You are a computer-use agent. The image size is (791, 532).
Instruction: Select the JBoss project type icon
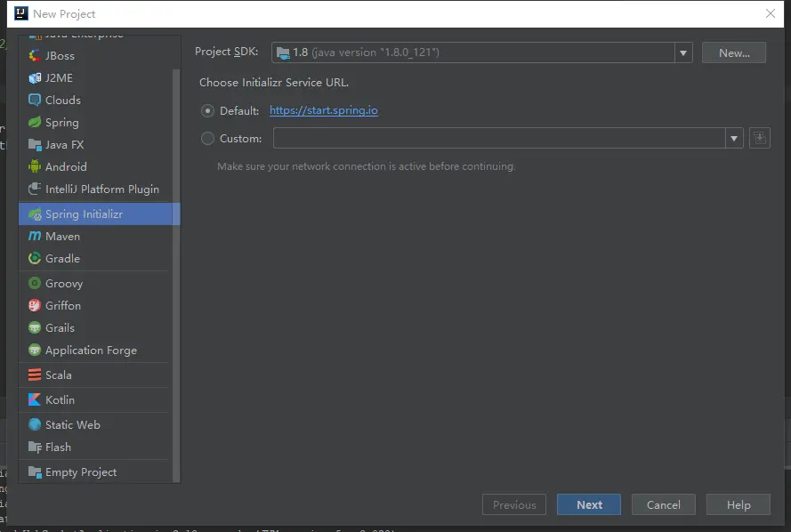pos(35,55)
